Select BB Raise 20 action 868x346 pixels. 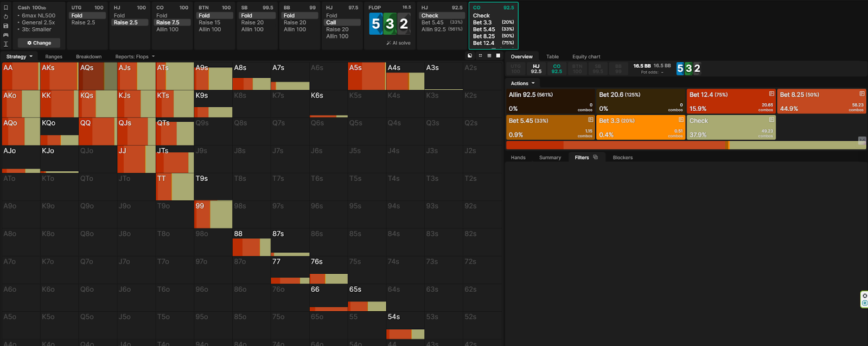pos(300,22)
